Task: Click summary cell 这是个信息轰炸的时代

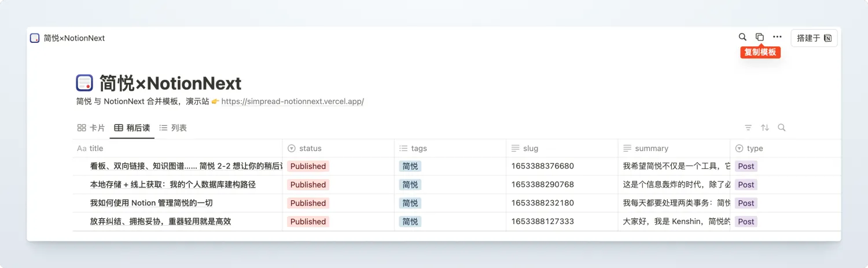Action: pos(674,185)
